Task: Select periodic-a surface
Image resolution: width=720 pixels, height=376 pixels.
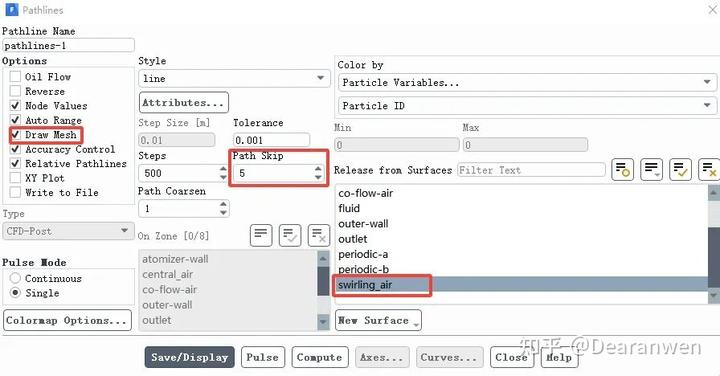Action: [x=521, y=254]
